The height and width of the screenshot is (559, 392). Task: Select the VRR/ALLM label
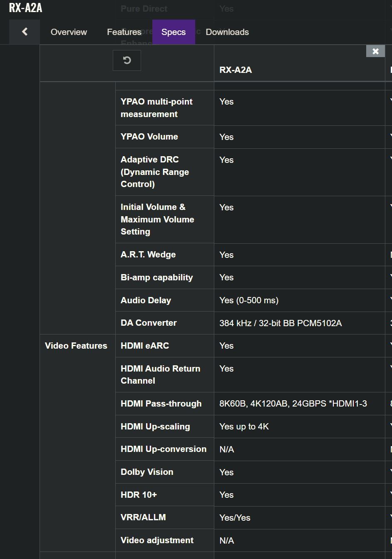tap(143, 517)
